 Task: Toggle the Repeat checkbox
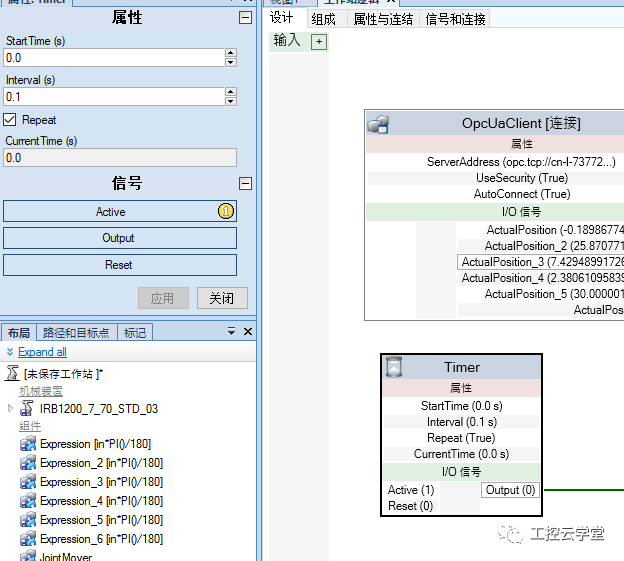pyautogui.click(x=10, y=120)
